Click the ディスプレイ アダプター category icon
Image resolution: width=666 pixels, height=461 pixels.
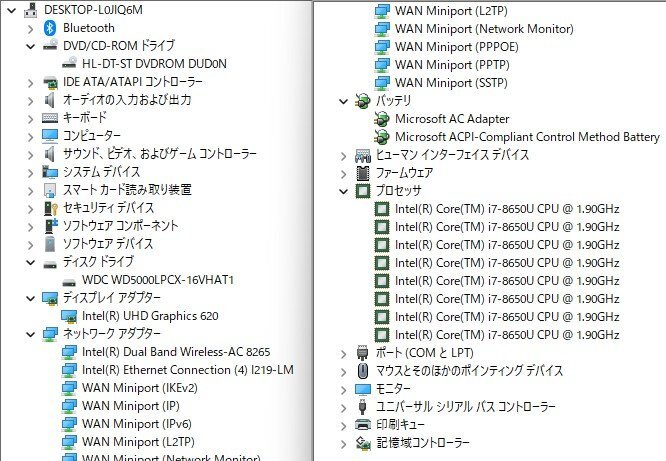pyautogui.click(x=50, y=298)
